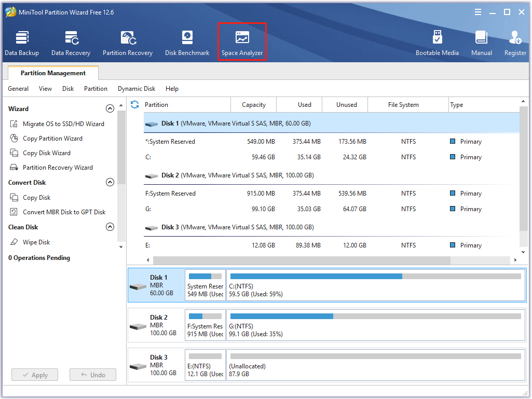Select Unallocated 87.9 GB block on Disk 3
This screenshot has height=399, width=532.
coord(376,365)
